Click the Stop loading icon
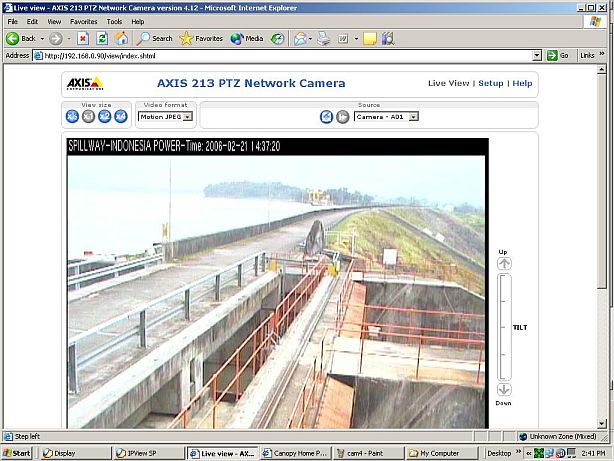 click(83, 38)
